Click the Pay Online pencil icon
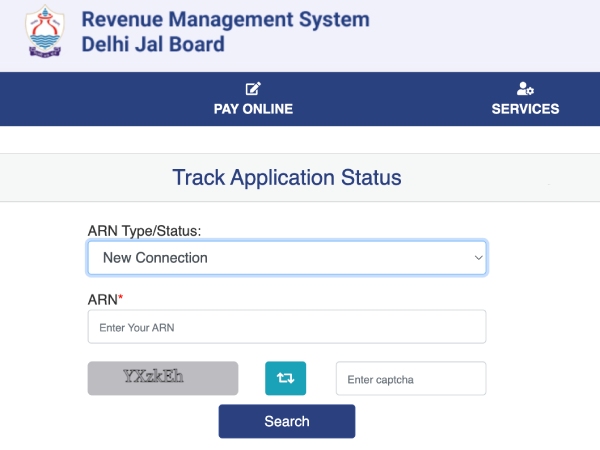The image size is (600, 450). coord(253,89)
